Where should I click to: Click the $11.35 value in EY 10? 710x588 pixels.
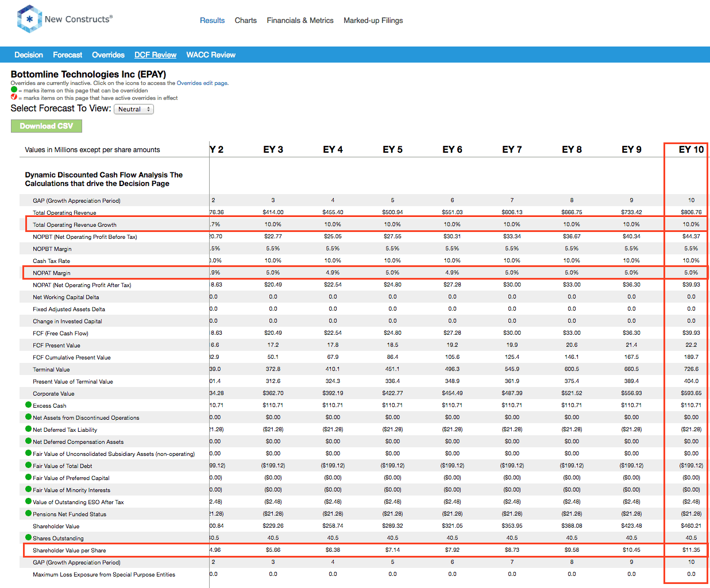click(691, 550)
